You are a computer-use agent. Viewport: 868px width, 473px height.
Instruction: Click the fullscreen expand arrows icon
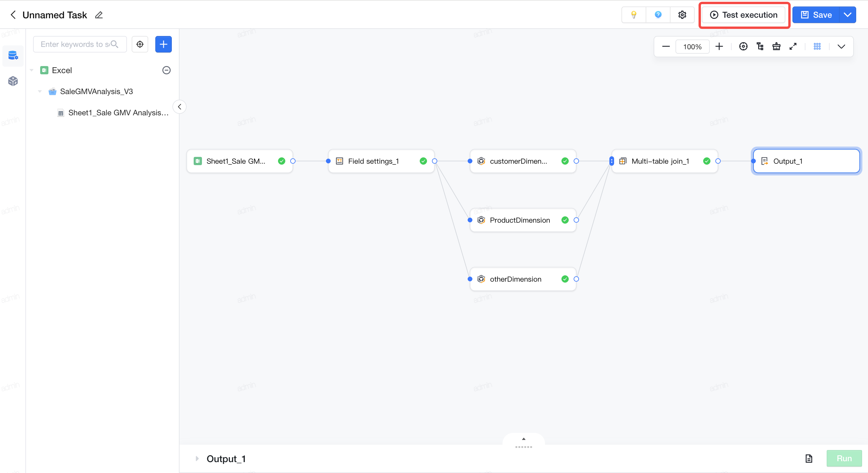click(793, 47)
